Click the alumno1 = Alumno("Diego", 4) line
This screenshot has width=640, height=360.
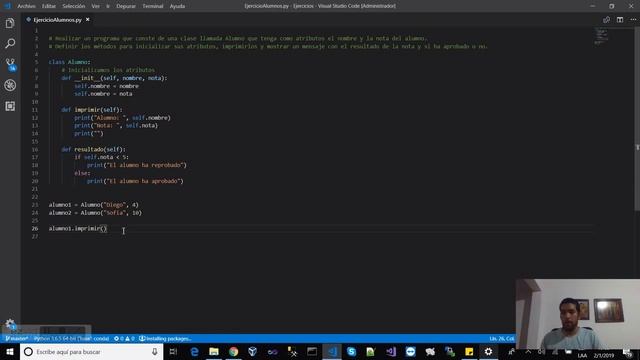click(93, 205)
